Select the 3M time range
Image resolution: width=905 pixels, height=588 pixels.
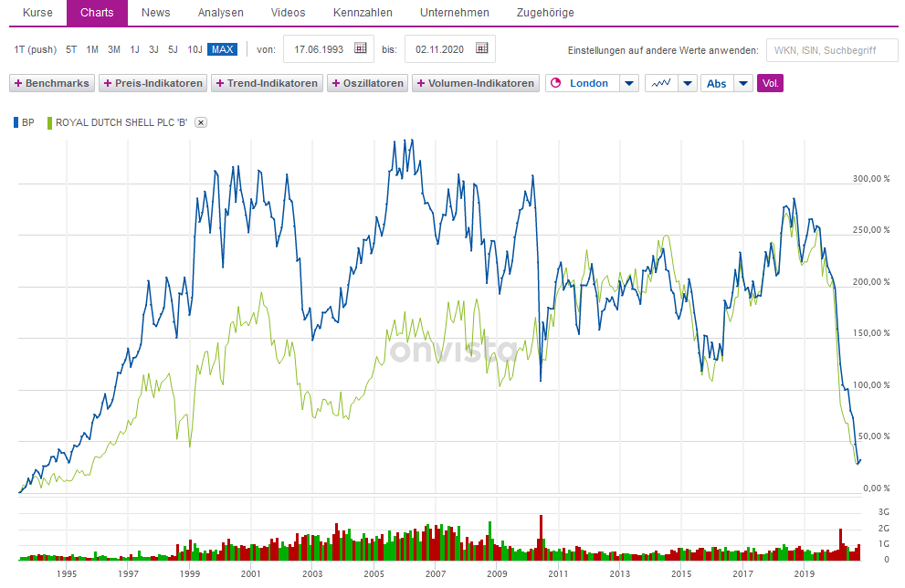click(x=114, y=49)
